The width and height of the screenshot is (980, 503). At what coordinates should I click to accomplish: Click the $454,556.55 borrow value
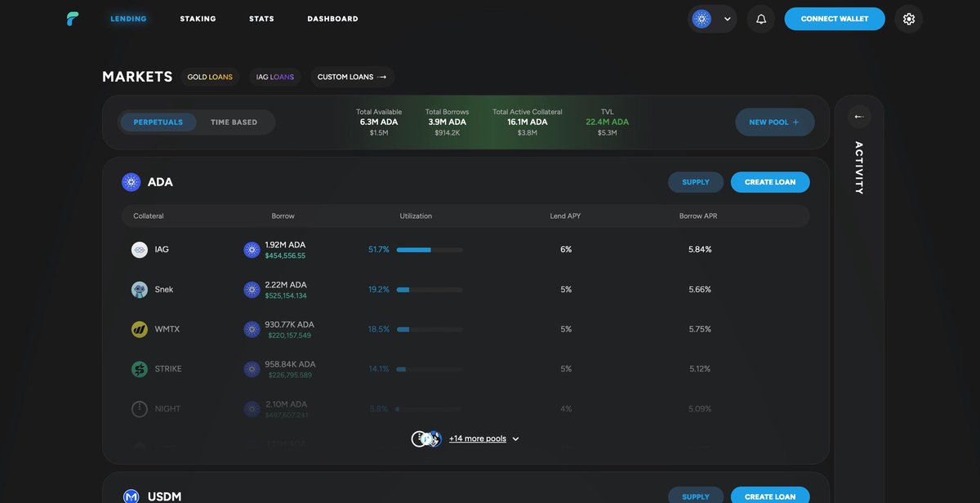pyautogui.click(x=285, y=256)
